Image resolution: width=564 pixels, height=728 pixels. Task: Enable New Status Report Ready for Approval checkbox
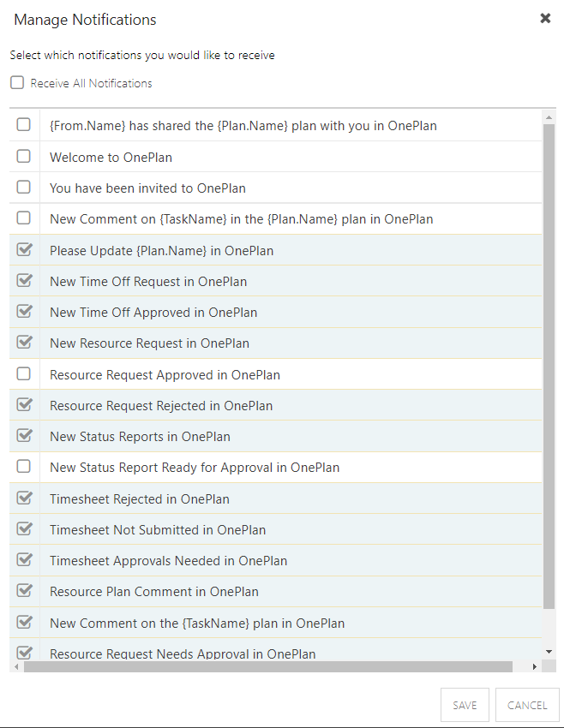tap(24, 466)
